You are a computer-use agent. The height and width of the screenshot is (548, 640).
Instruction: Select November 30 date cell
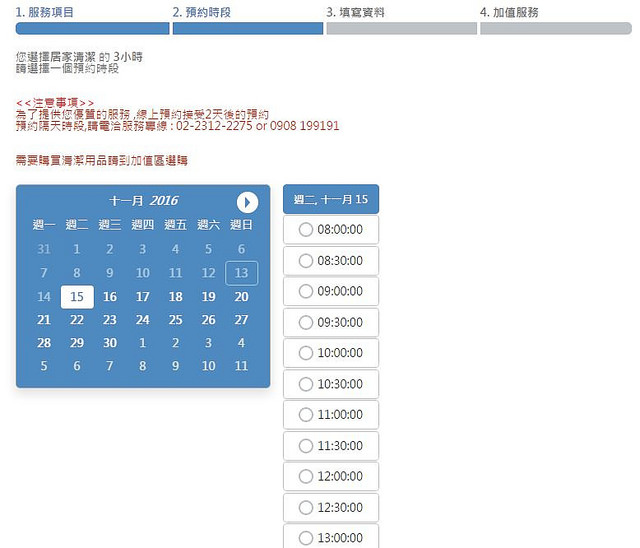110,343
